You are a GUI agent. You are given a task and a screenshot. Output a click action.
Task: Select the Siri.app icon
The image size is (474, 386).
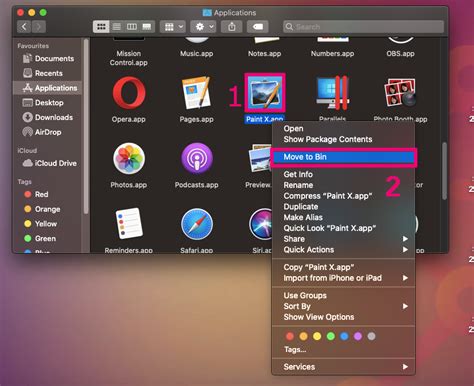click(261, 224)
